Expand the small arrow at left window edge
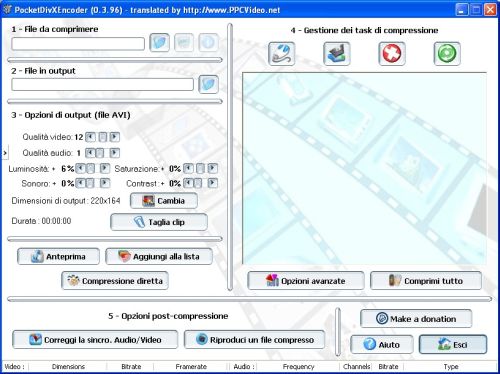 (5, 153)
